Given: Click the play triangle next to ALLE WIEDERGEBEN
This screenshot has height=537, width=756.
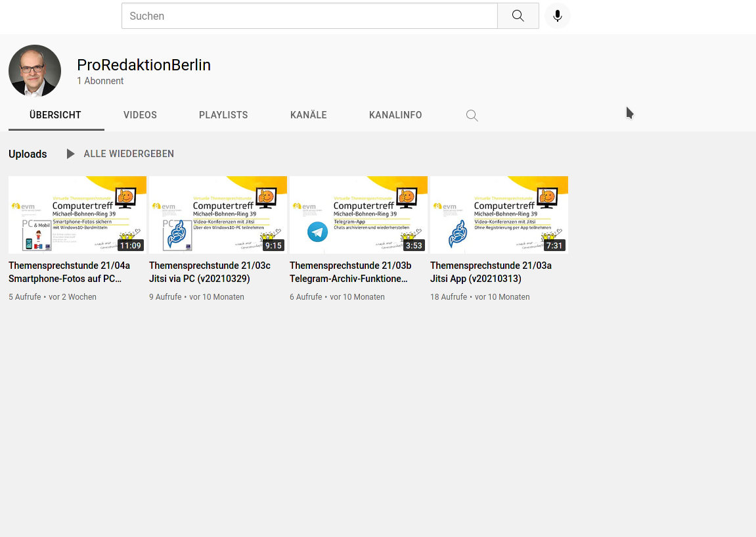Looking at the screenshot, I should click(x=70, y=154).
